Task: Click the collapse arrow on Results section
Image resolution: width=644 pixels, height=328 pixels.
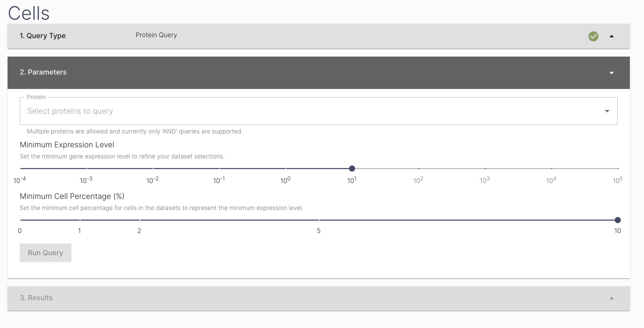Action: [x=611, y=298]
